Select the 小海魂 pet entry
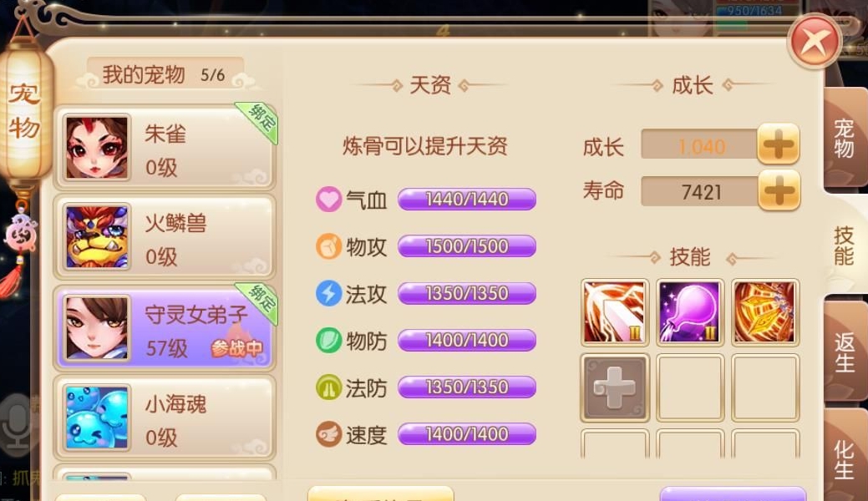The height and width of the screenshot is (501, 868). point(165,417)
